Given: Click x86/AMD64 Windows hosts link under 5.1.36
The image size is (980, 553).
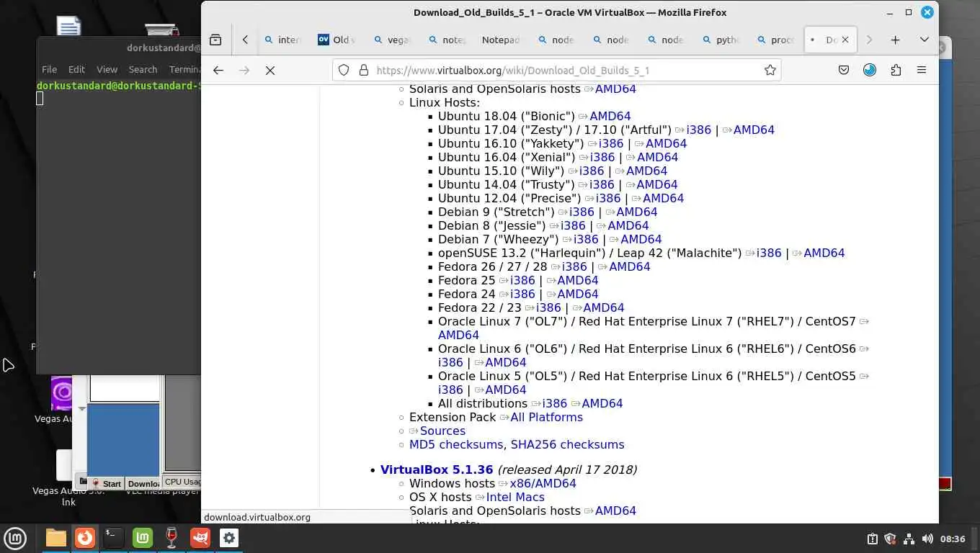Looking at the screenshot, I should point(543,483).
